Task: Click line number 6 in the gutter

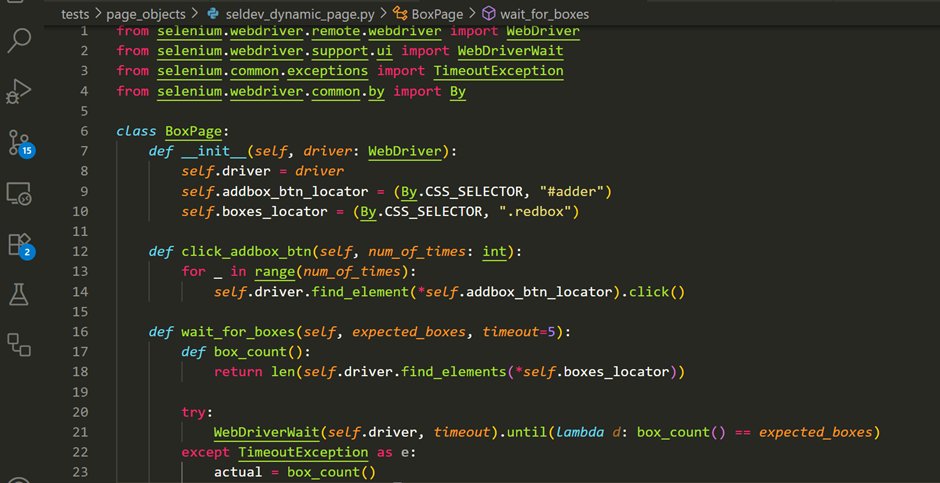Action: 83,131
